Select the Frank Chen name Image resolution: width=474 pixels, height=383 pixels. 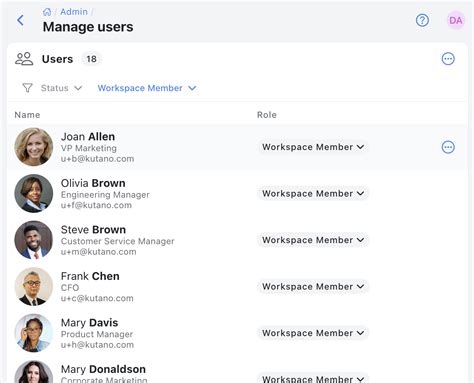90,276
